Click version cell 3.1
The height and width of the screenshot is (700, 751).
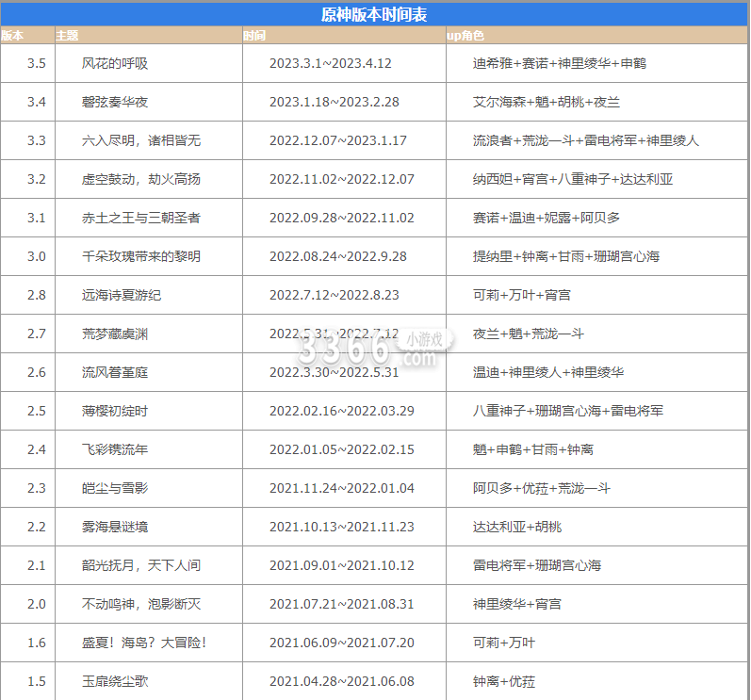(x=37, y=218)
